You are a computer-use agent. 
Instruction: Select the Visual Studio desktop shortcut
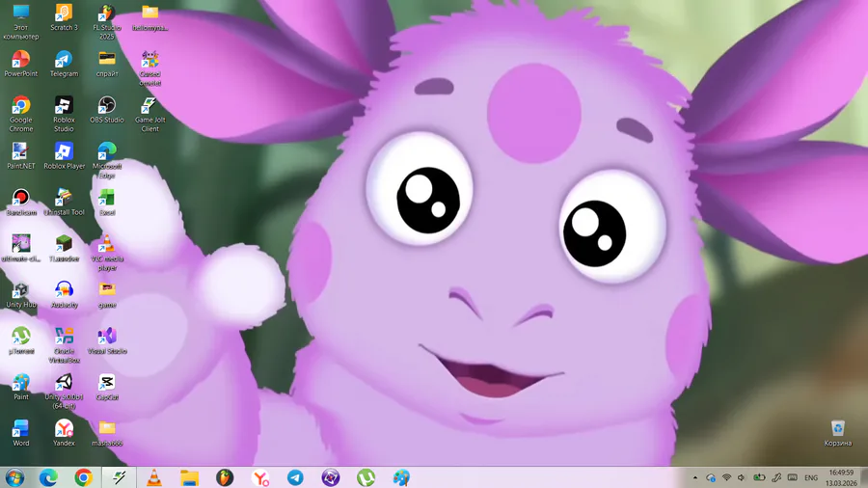(x=107, y=340)
